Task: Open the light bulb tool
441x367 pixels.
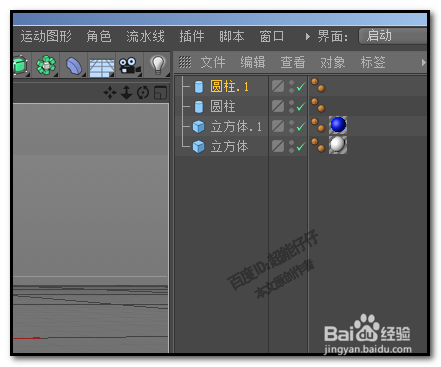Action: pos(158,65)
